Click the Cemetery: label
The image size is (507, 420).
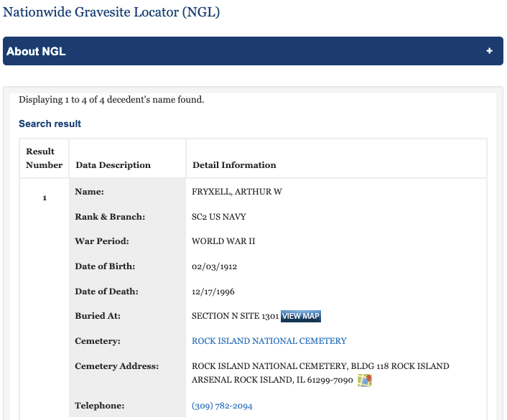[x=98, y=341]
